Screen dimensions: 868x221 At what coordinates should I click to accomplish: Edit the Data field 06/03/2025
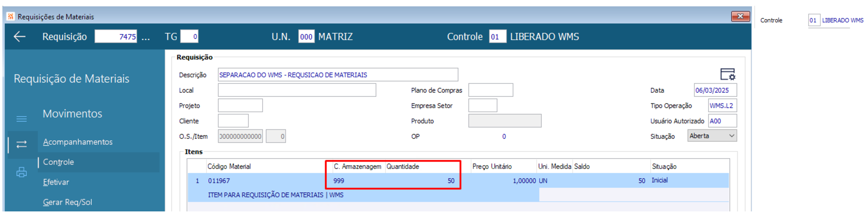coord(715,90)
